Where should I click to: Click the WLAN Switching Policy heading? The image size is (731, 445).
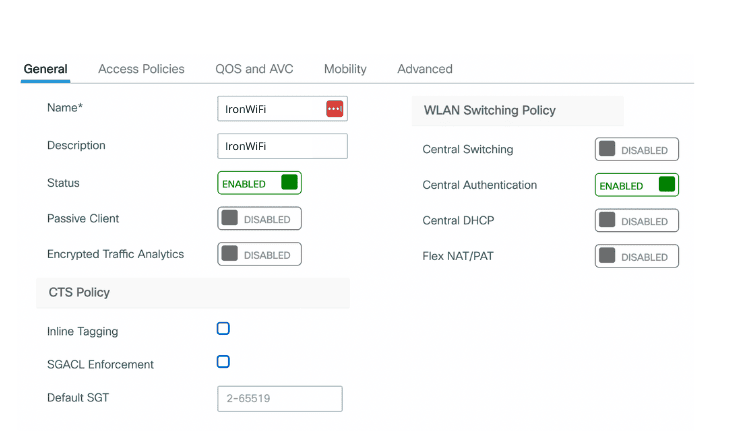point(490,110)
